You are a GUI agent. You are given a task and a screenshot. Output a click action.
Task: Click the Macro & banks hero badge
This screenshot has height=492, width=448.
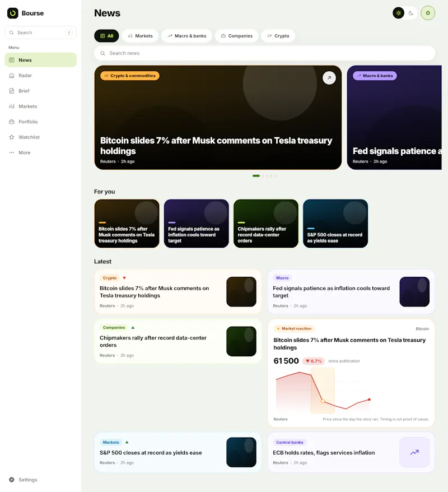[x=375, y=76]
